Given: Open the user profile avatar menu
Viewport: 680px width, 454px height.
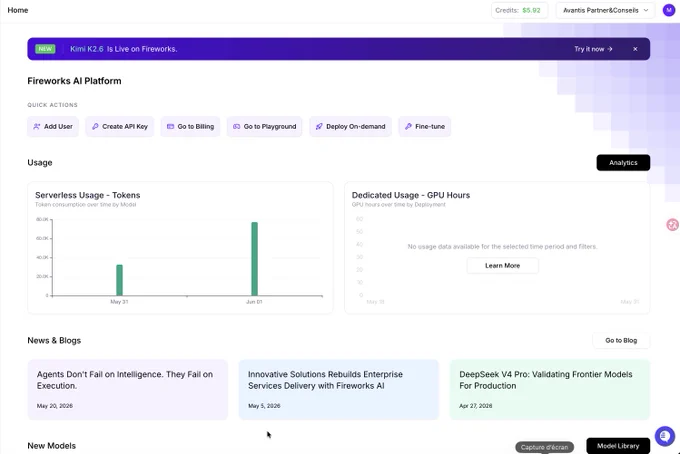Looking at the screenshot, I should (x=669, y=10).
